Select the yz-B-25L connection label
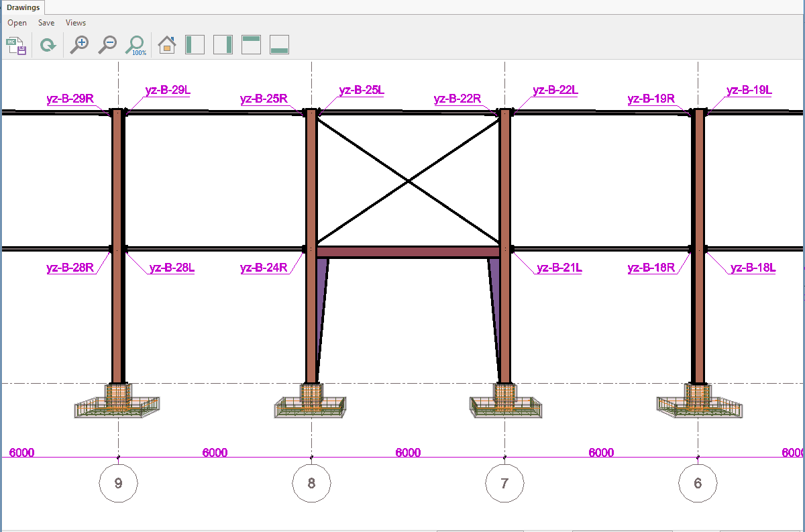The image size is (805, 532). [362, 90]
